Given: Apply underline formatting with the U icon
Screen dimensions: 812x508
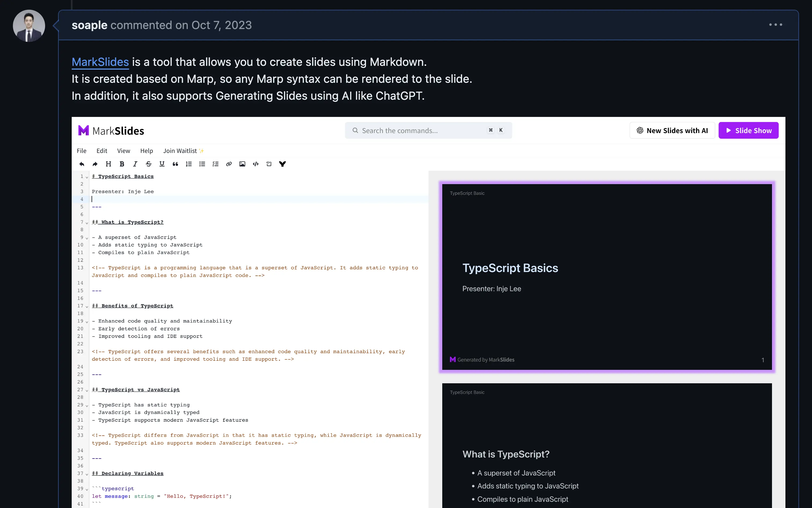Looking at the screenshot, I should point(162,164).
